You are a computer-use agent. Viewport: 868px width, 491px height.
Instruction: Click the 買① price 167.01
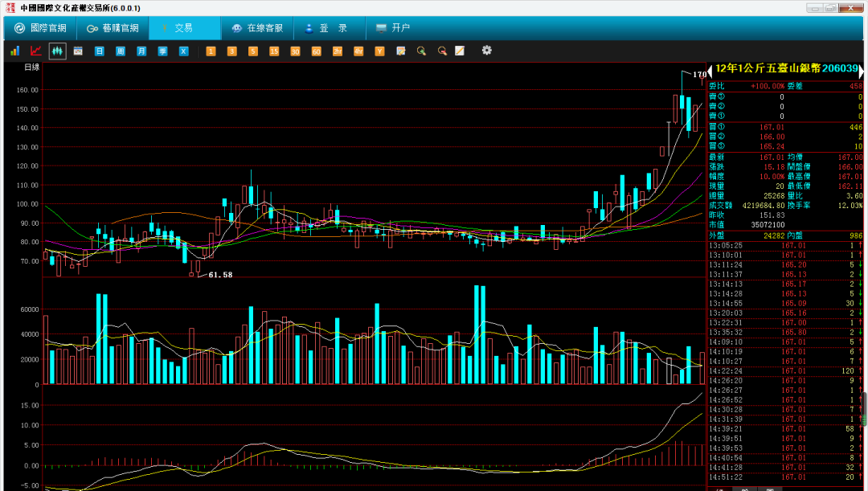(772, 127)
